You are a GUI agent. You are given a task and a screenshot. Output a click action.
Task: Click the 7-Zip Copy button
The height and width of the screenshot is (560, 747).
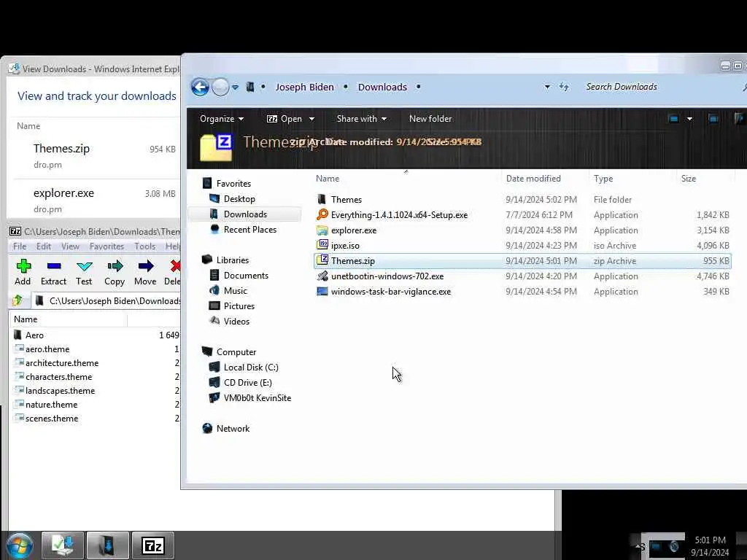pyautogui.click(x=115, y=273)
